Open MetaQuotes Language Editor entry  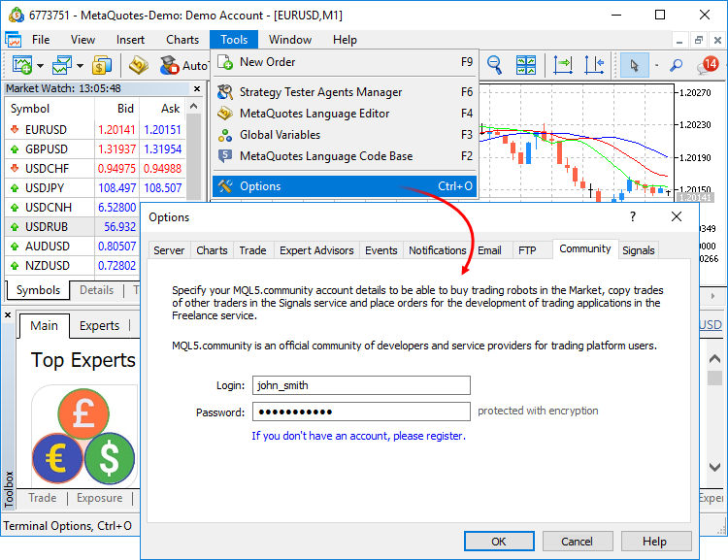[345, 114]
